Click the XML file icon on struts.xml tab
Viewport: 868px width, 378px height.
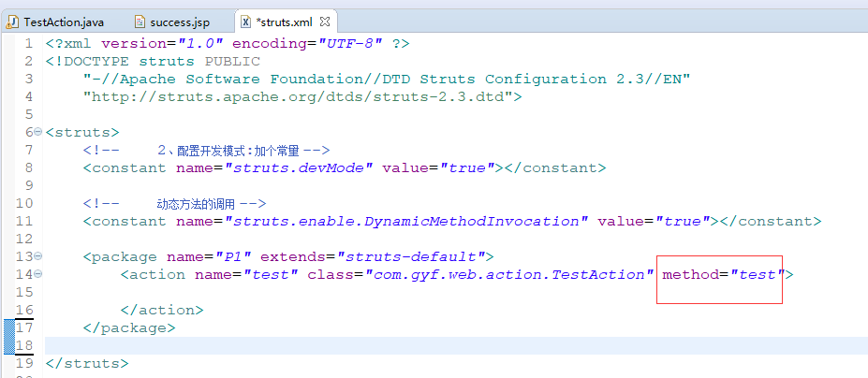click(x=245, y=22)
